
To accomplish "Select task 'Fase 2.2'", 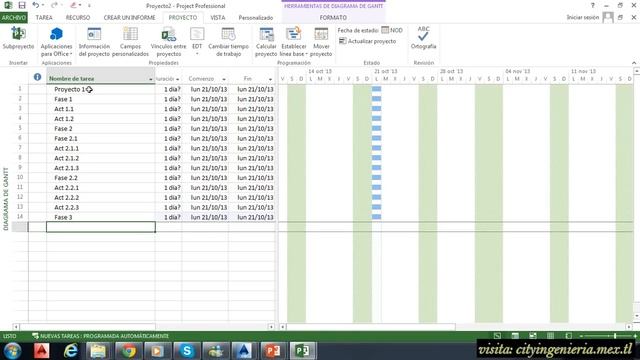I will [66, 178].
